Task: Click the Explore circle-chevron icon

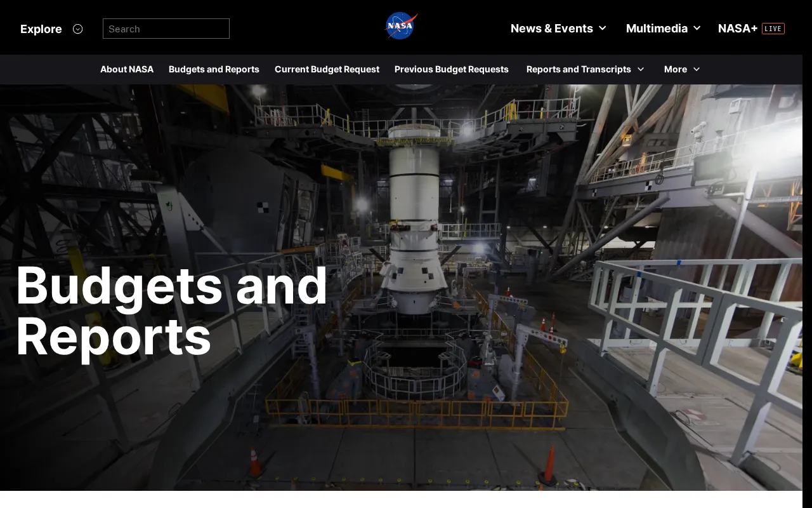Action: coord(77,29)
